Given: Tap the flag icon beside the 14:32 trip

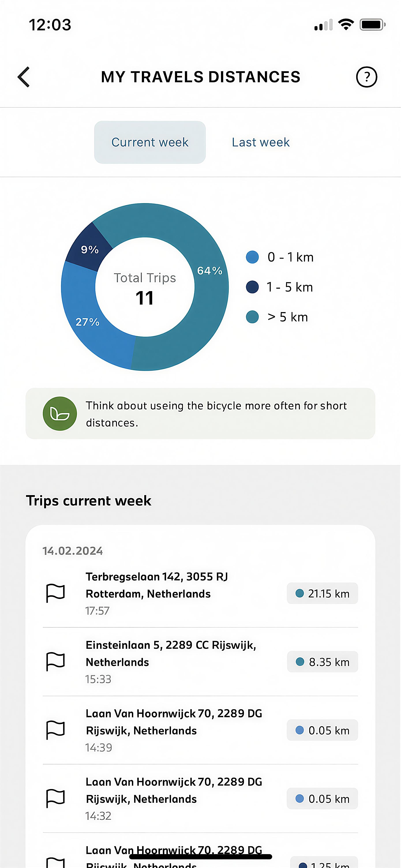Looking at the screenshot, I should click(x=55, y=798).
